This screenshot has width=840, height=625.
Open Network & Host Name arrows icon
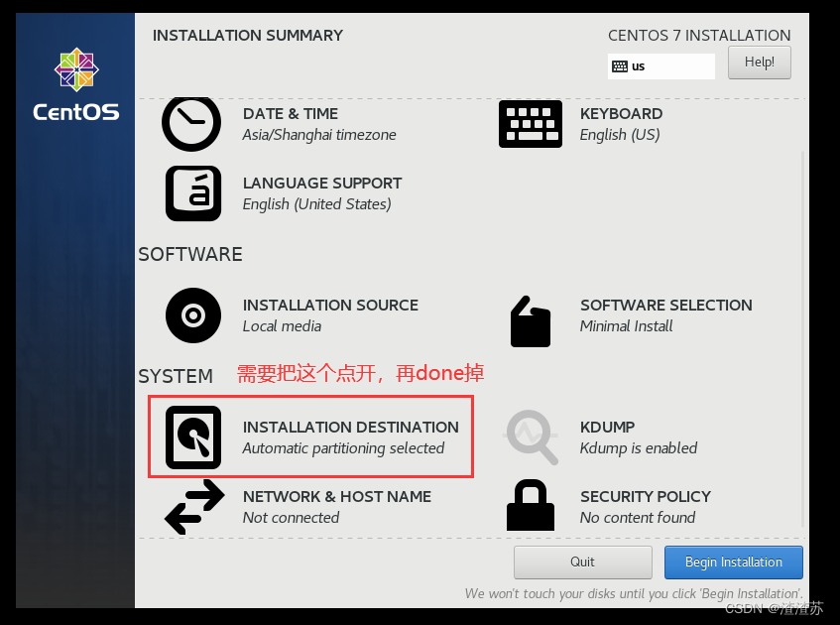tap(194, 507)
